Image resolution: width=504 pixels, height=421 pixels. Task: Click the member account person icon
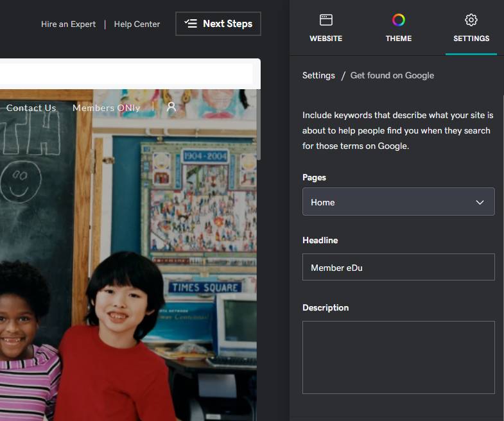[x=171, y=107]
